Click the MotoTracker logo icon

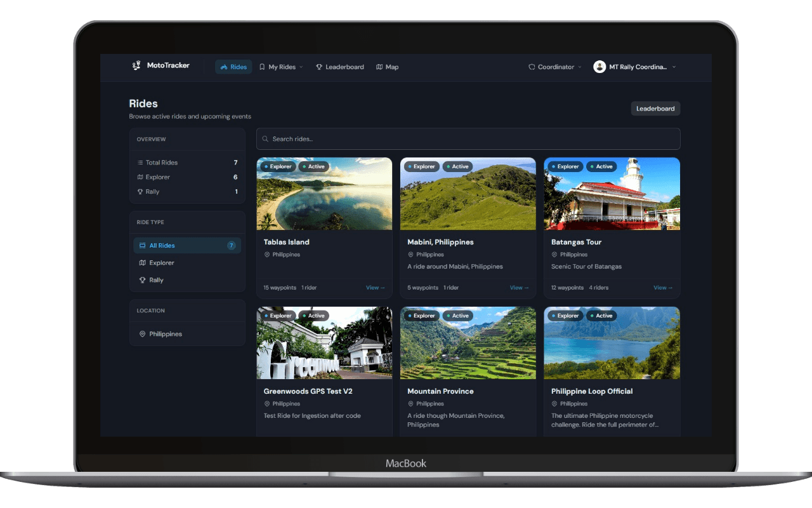pos(136,65)
